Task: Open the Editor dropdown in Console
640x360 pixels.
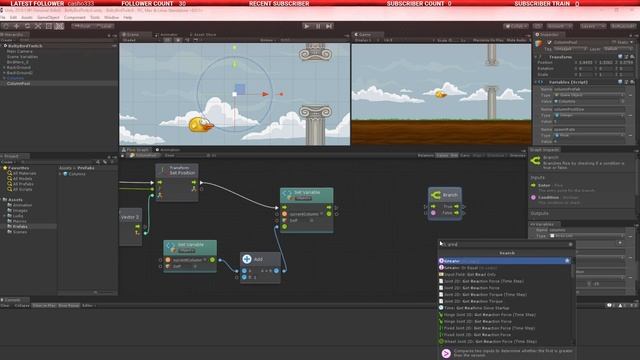Action: pos(88,305)
